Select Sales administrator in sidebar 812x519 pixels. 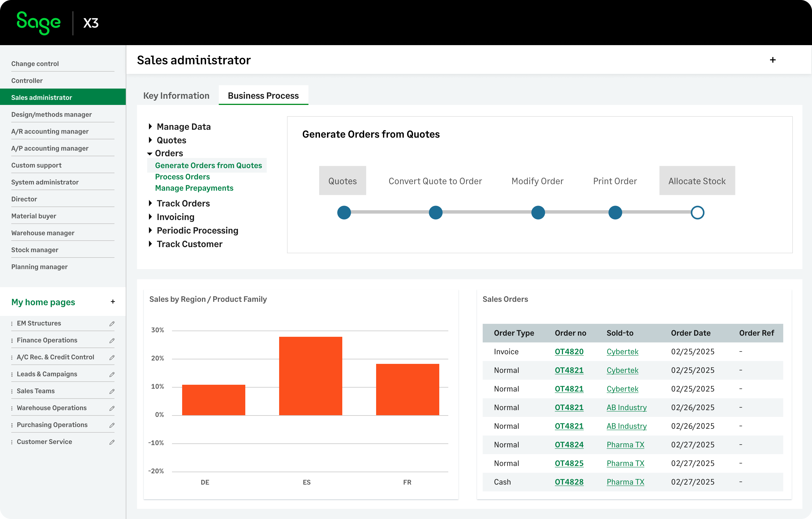click(63, 97)
